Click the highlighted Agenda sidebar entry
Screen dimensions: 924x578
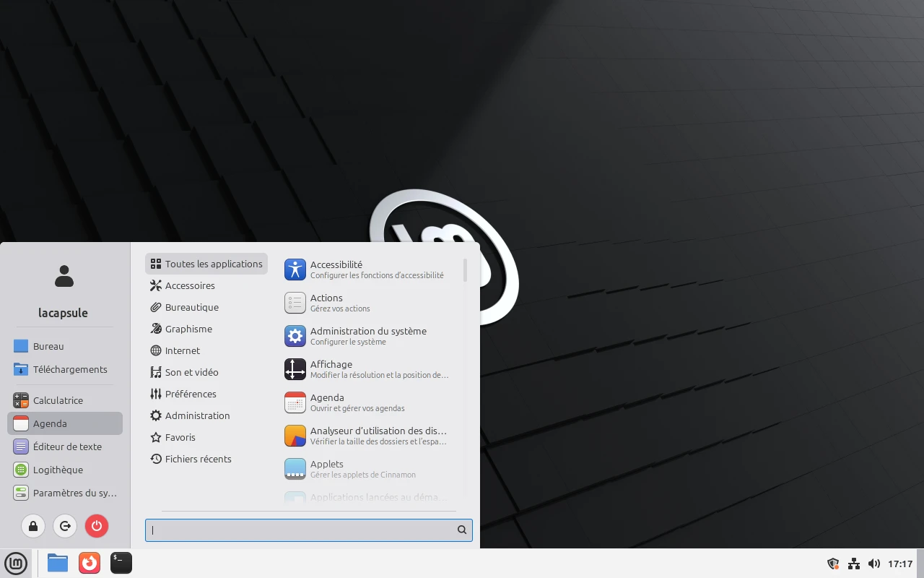click(65, 423)
